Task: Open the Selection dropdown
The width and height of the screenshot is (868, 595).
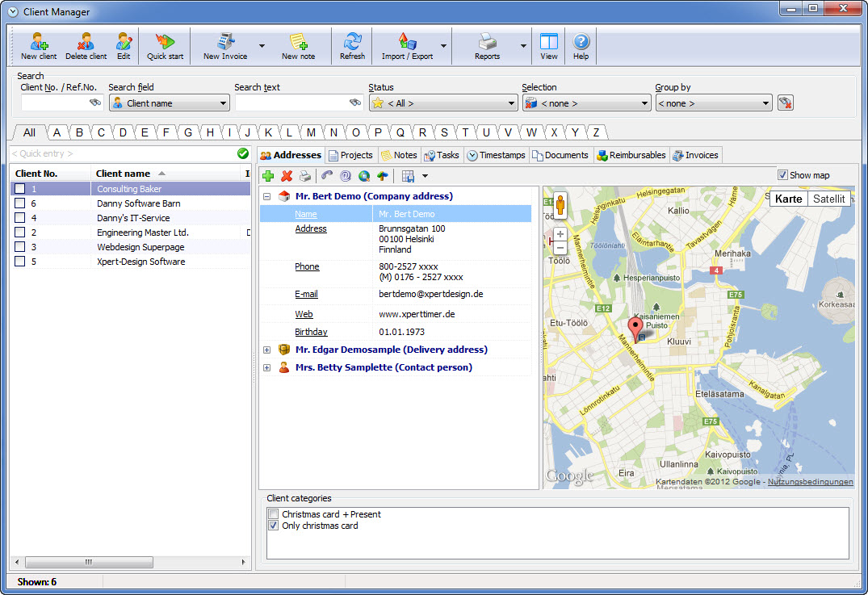Action: coord(586,103)
